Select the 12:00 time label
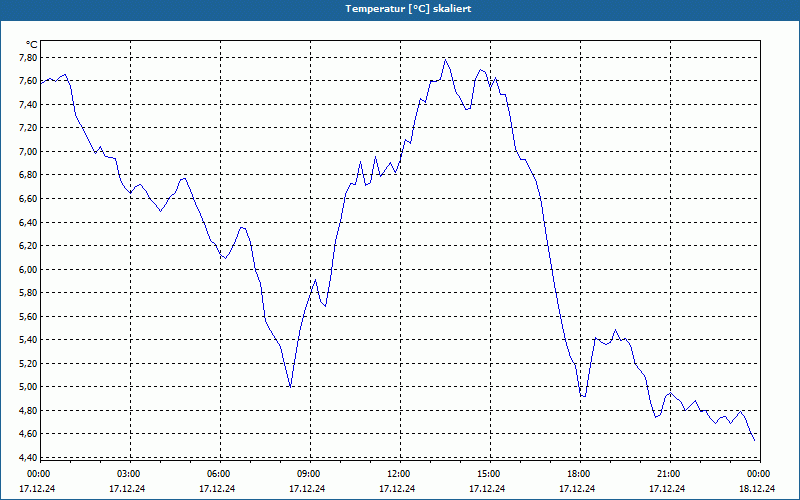 coord(399,474)
